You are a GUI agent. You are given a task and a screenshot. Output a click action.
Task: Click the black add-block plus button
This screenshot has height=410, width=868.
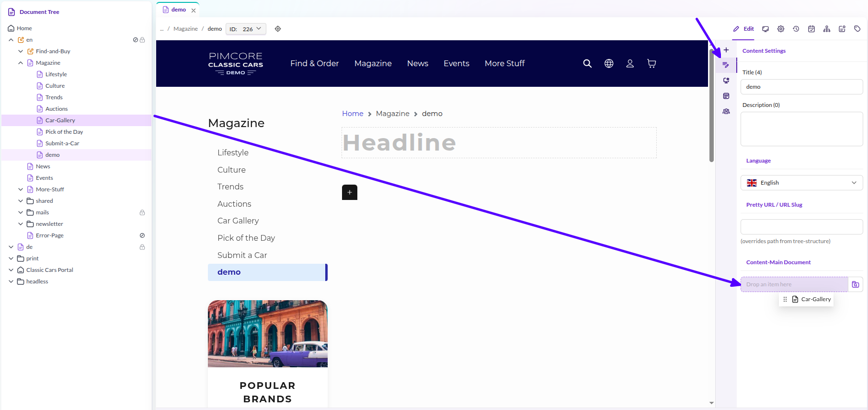coord(350,192)
